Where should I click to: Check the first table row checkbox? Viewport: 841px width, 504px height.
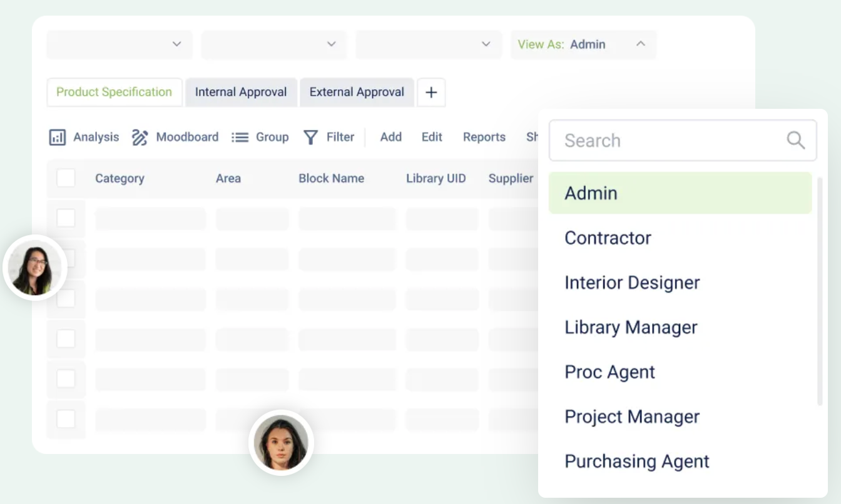pos(66,218)
